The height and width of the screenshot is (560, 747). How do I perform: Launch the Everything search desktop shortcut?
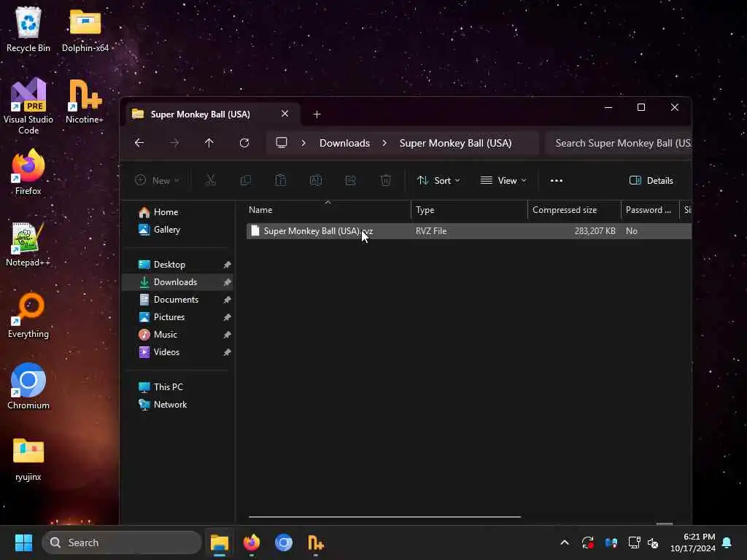[x=28, y=315]
